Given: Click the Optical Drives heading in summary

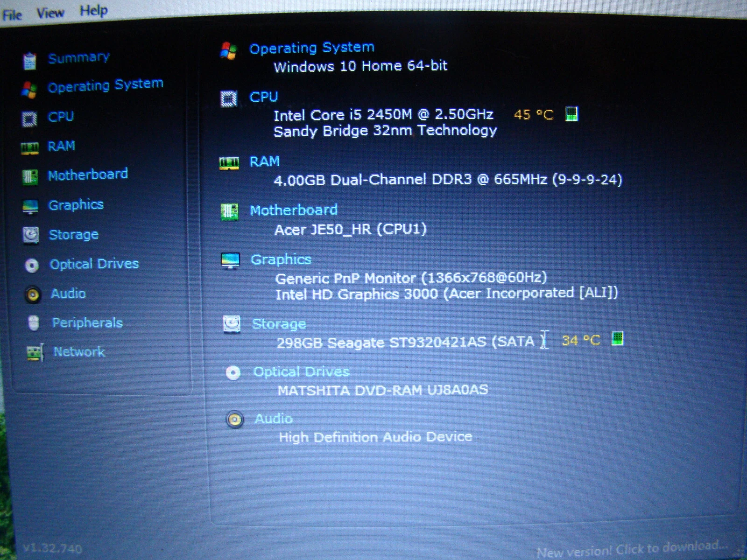Looking at the screenshot, I should point(301,372).
